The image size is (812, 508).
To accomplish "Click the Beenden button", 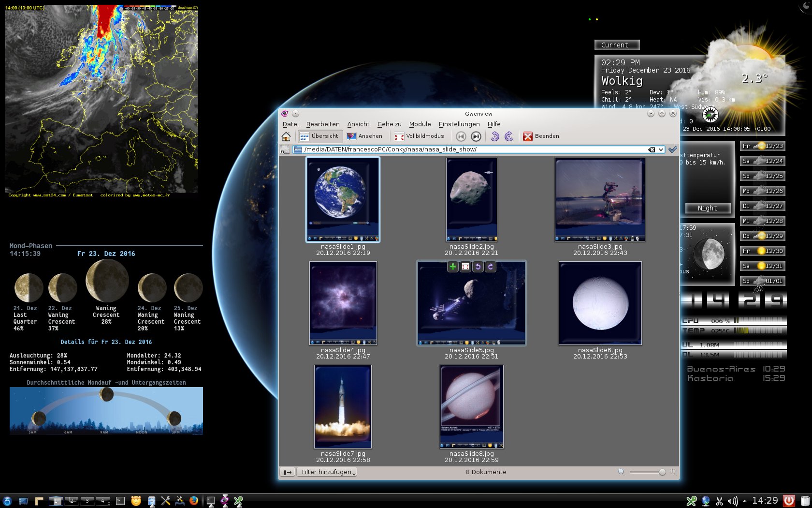I will click(541, 136).
